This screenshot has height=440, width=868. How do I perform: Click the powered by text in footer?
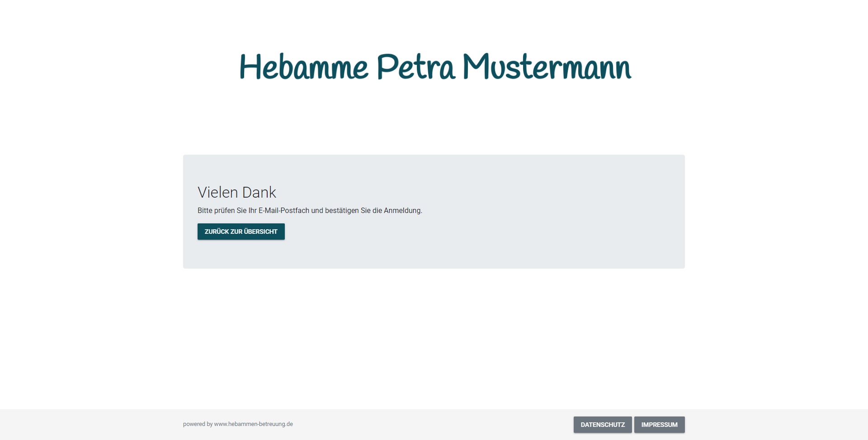[x=198, y=424]
